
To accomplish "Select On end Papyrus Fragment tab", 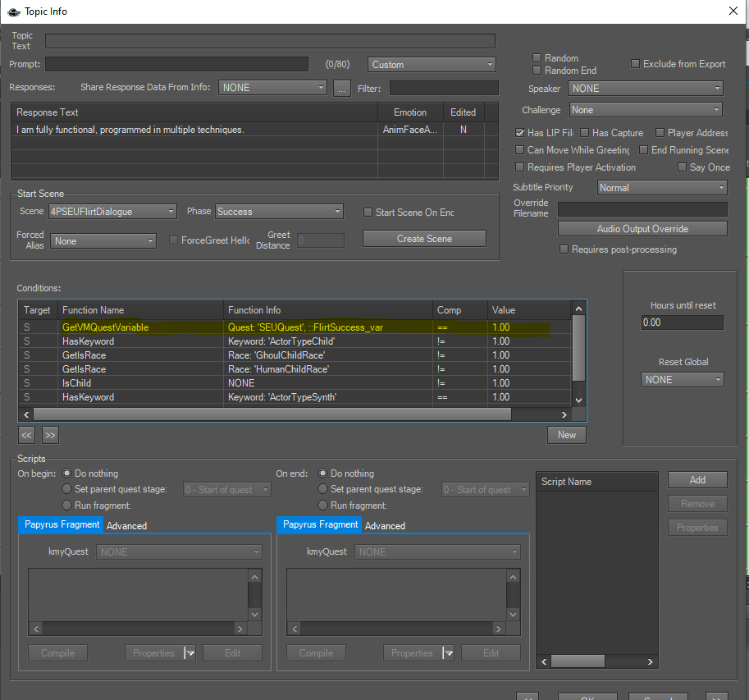I will (x=320, y=524).
